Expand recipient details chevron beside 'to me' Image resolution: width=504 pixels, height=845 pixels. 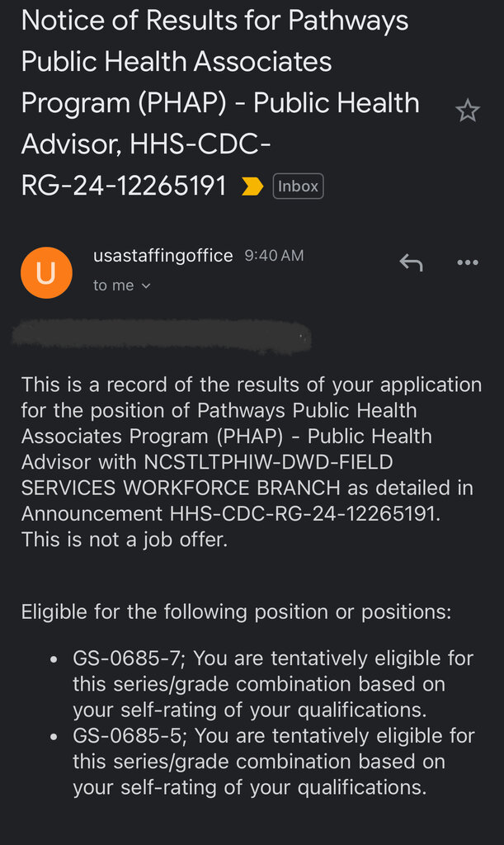point(146,286)
